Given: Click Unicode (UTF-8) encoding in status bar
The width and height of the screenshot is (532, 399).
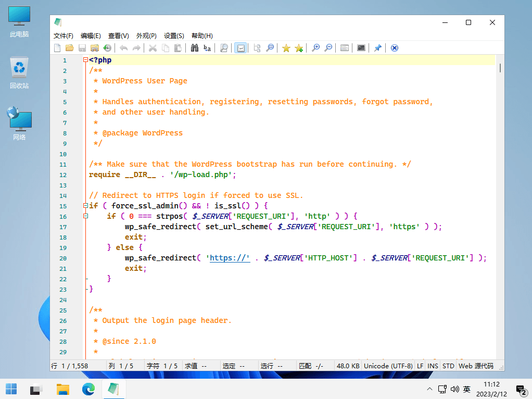Looking at the screenshot, I should pos(388,366).
